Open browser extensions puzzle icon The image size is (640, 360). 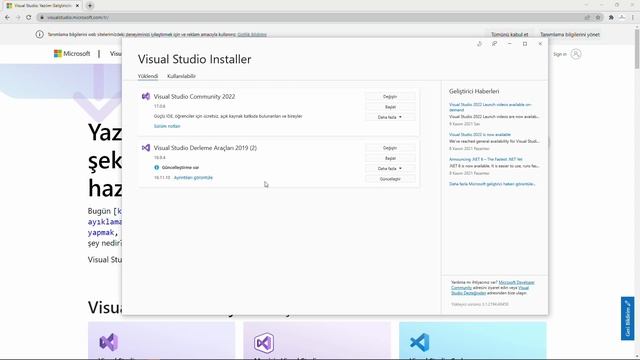611,18
